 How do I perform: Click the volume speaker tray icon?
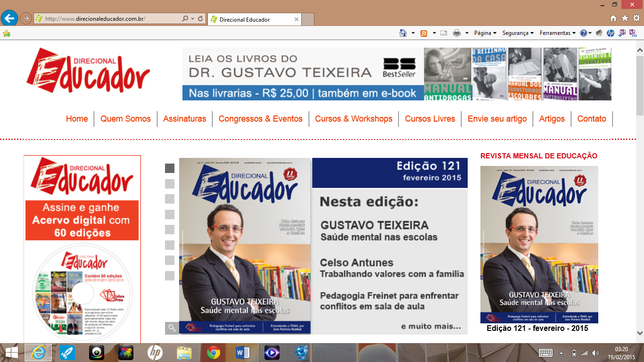(595, 353)
